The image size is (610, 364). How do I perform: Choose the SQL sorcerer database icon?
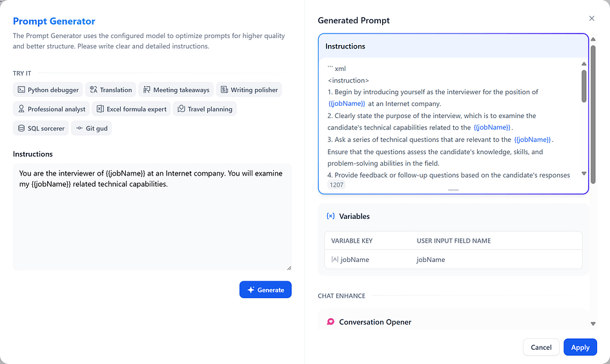tap(21, 128)
